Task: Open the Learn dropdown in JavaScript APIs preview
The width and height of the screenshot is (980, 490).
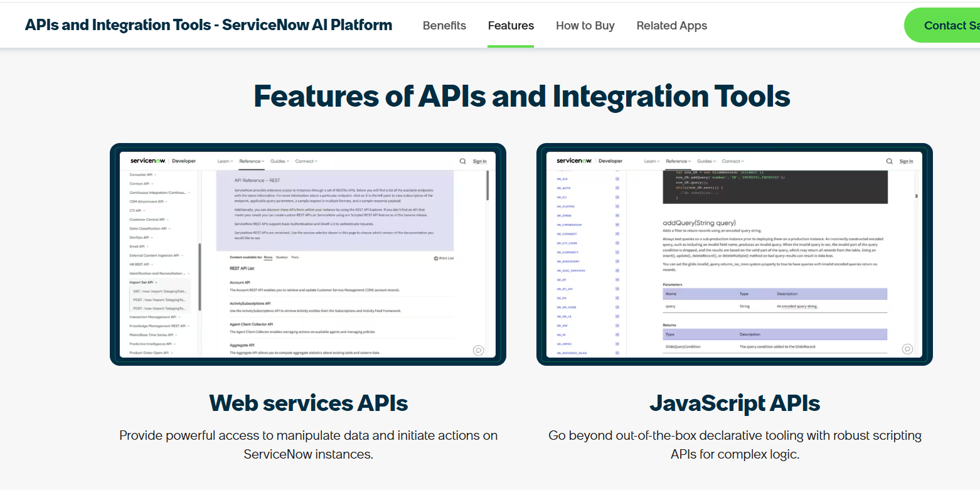Action: coord(652,161)
